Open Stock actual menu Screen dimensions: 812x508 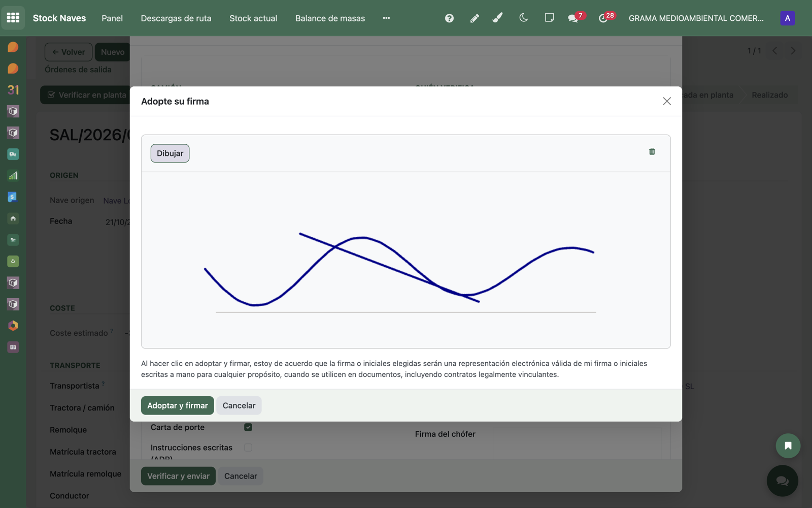pyautogui.click(x=253, y=18)
